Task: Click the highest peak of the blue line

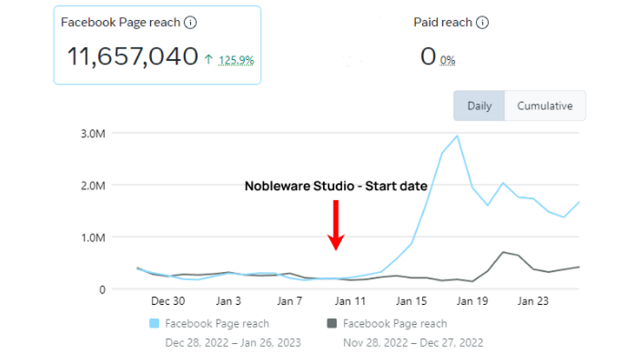Action: [457, 136]
